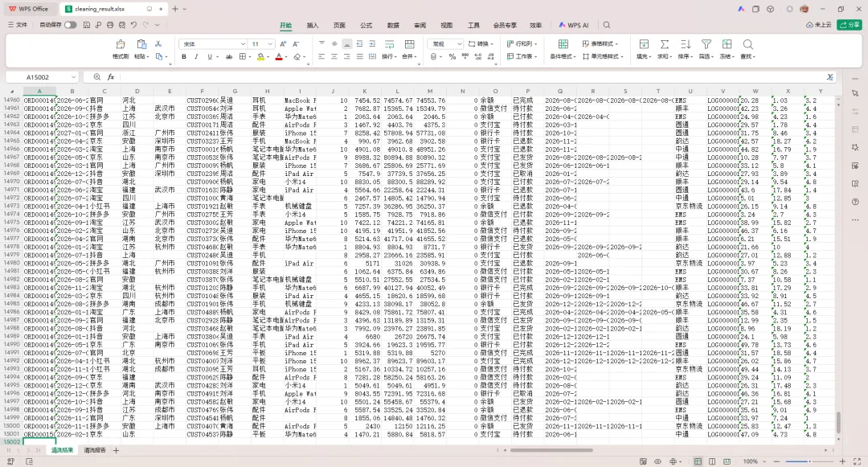Switch to Page Layout view in status bar
The image size is (868, 467).
click(712, 461)
